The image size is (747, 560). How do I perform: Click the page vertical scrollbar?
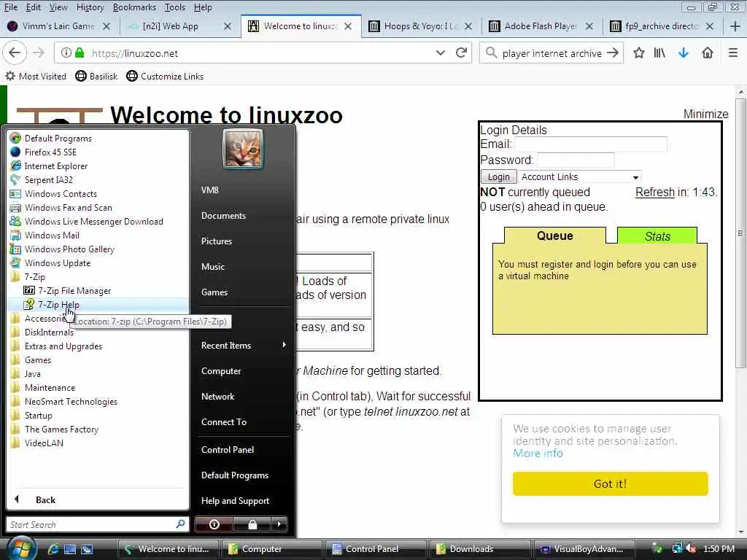click(740, 233)
